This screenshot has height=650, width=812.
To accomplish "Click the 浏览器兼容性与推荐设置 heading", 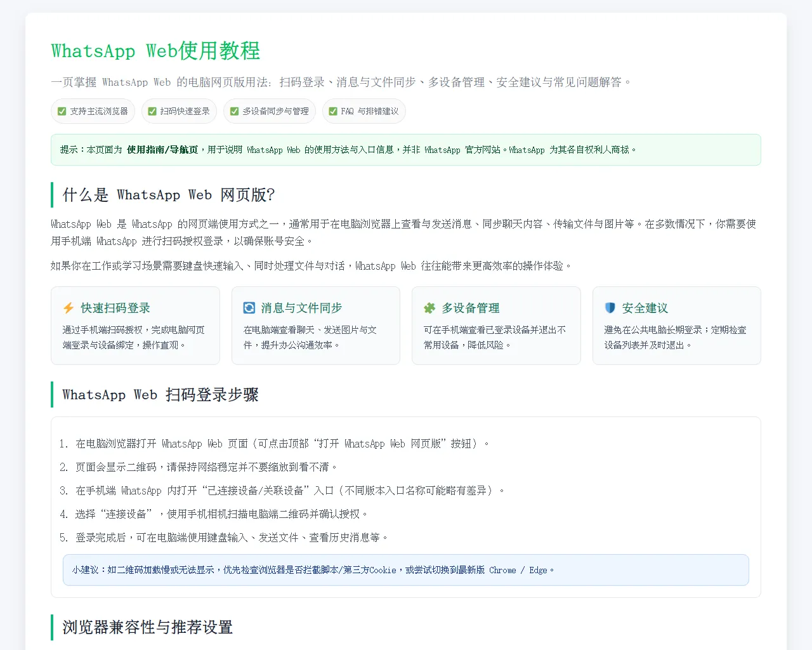I will click(x=148, y=627).
